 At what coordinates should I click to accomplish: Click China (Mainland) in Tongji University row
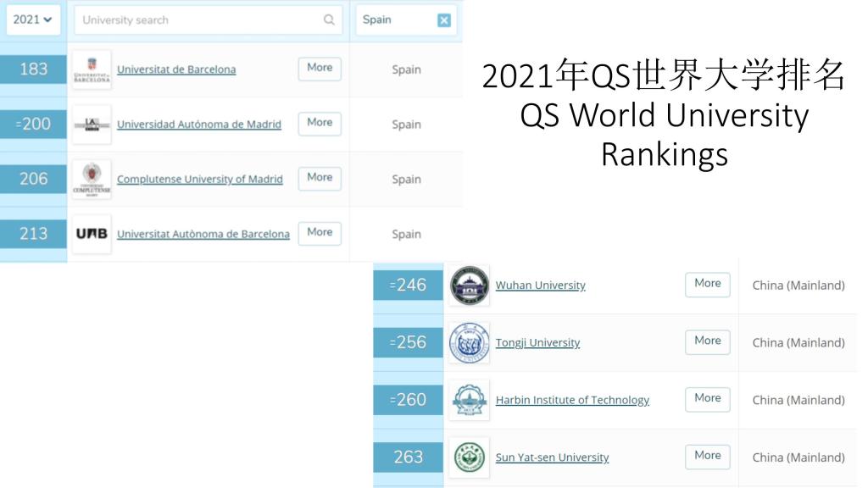pos(798,343)
